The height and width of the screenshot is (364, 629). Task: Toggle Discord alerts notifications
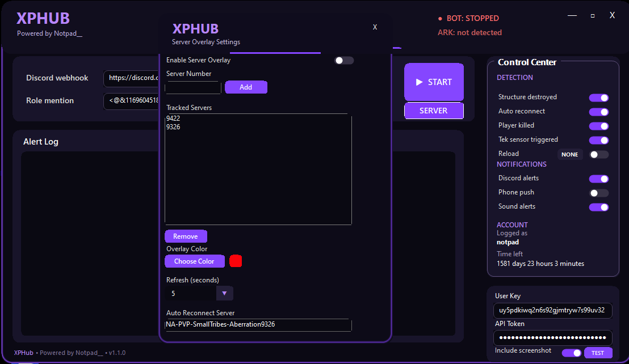(599, 179)
